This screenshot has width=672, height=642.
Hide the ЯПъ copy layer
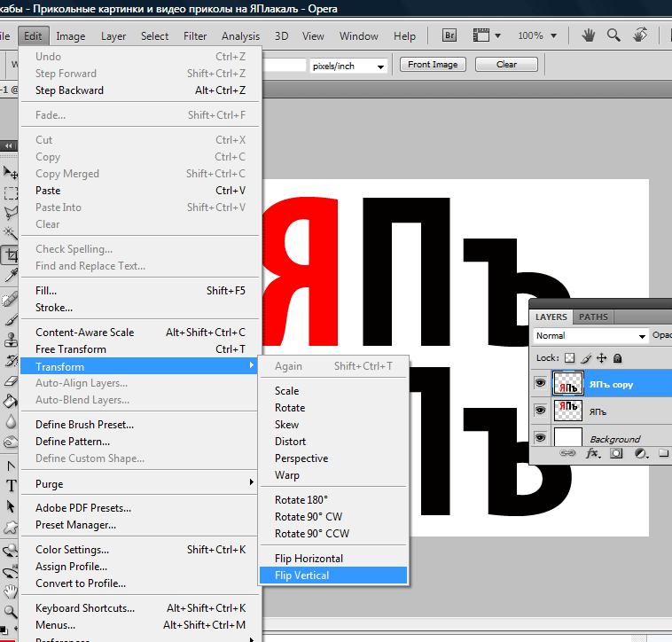(540, 382)
